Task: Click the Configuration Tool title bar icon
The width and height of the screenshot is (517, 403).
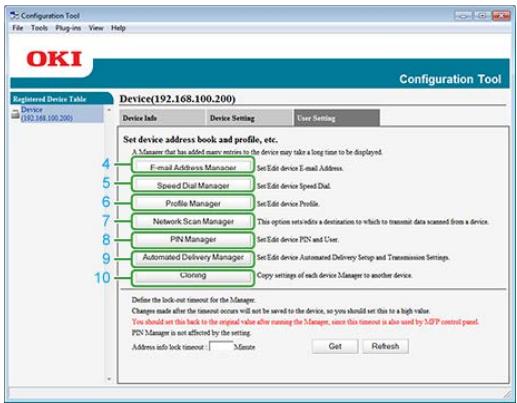Action: 14,15
